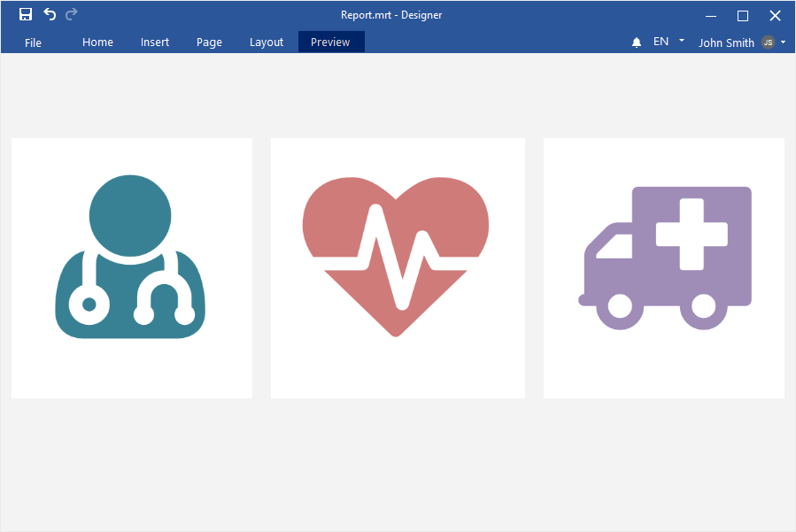The image size is (796, 532).
Task: Click the Save disk icon
Action: click(26, 14)
